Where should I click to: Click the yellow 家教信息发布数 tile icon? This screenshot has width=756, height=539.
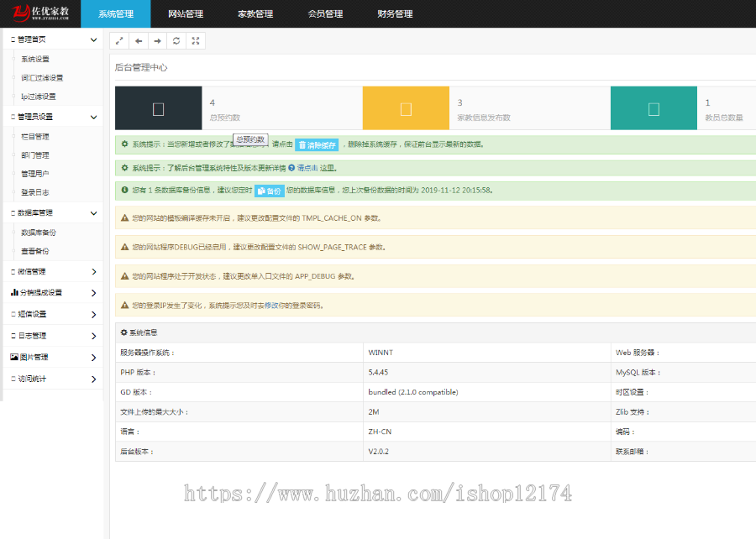(406, 109)
